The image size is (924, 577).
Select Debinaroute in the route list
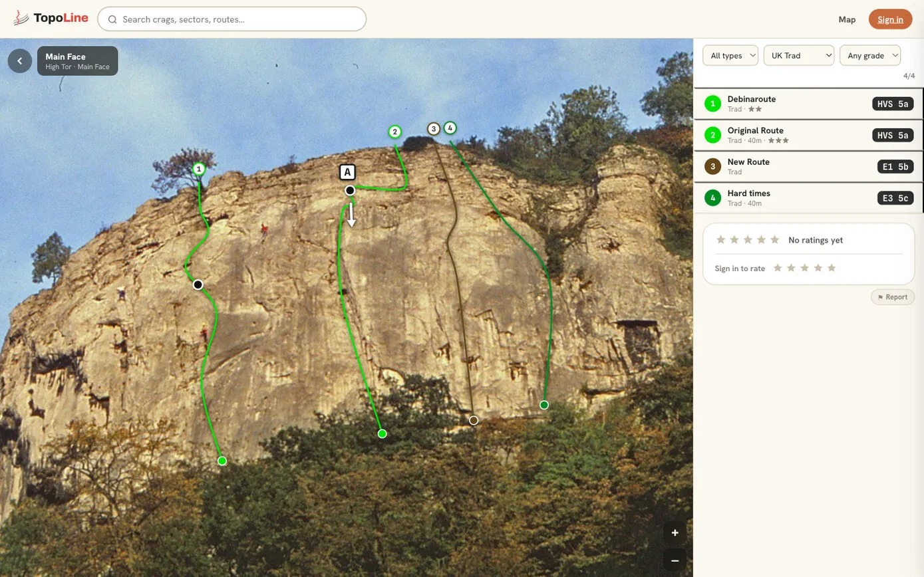(x=808, y=104)
